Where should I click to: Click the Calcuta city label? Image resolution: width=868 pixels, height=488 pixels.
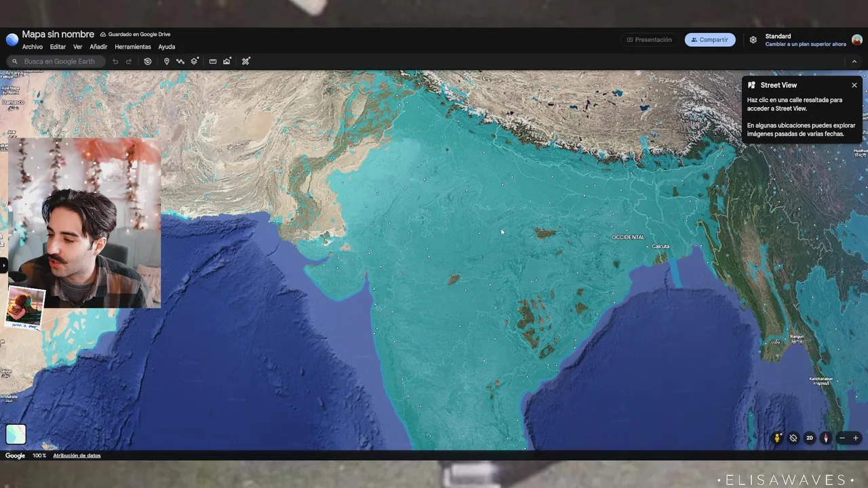point(660,247)
